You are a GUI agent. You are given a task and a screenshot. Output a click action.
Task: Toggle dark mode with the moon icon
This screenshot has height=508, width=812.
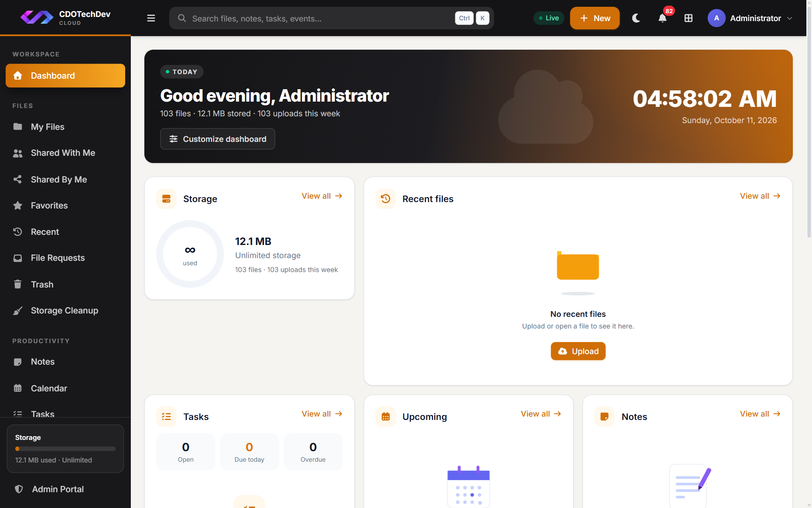[x=636, y=18]
